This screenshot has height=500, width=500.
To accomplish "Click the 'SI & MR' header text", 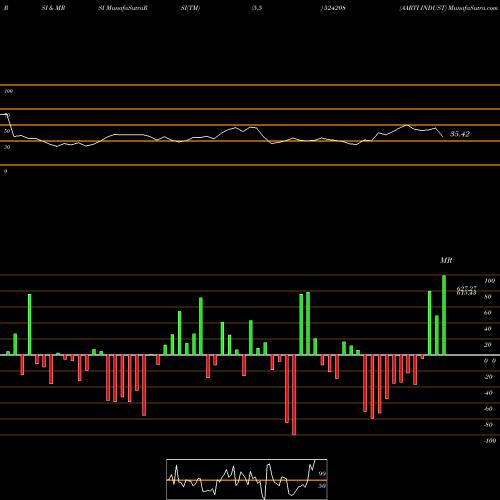I will click(53, 8).
